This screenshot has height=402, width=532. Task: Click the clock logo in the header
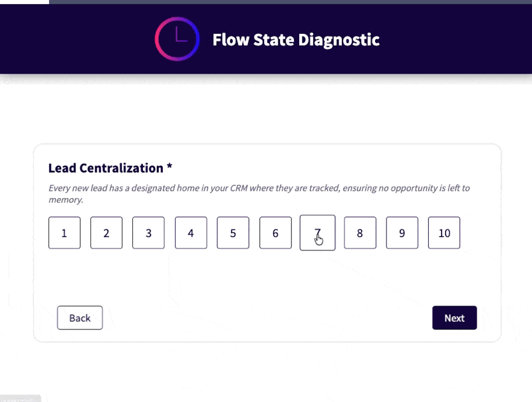(176, 39)
